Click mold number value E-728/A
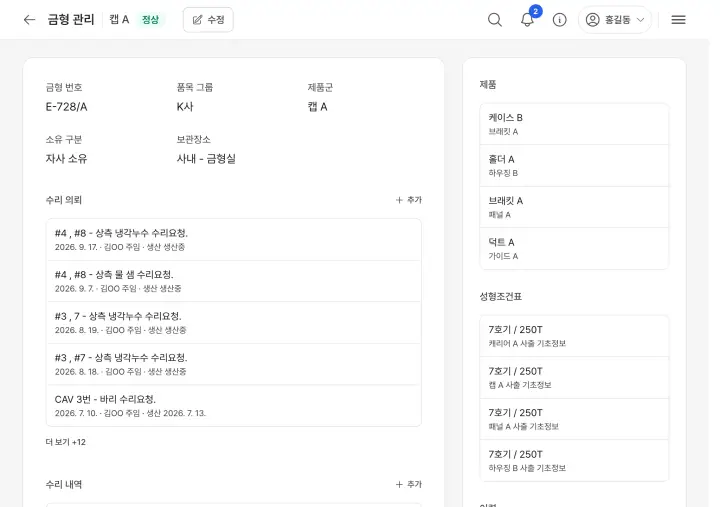The height and width of the screenshot is (507, 720). [67, 107]
